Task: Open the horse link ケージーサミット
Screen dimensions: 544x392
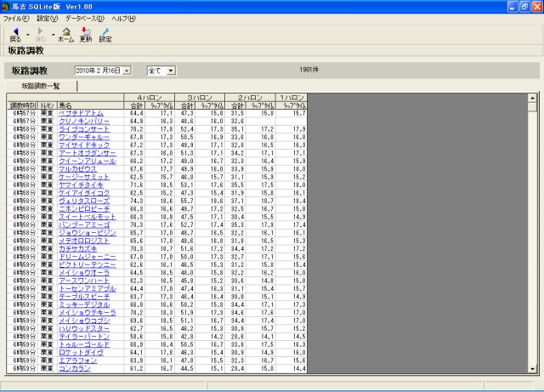Action: click(x=84, y=177)
